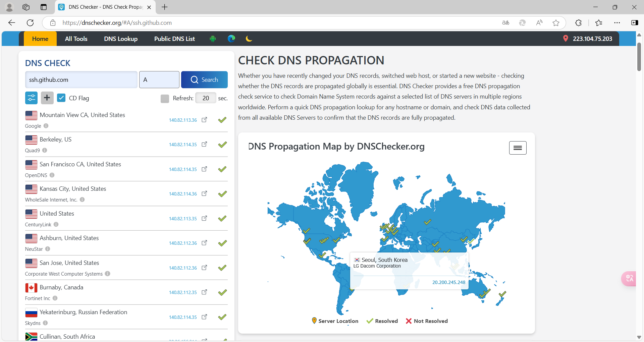Show info for Skydns server
Image resolution: width=644 pixels, height=342 pixels.
(45, 323)
